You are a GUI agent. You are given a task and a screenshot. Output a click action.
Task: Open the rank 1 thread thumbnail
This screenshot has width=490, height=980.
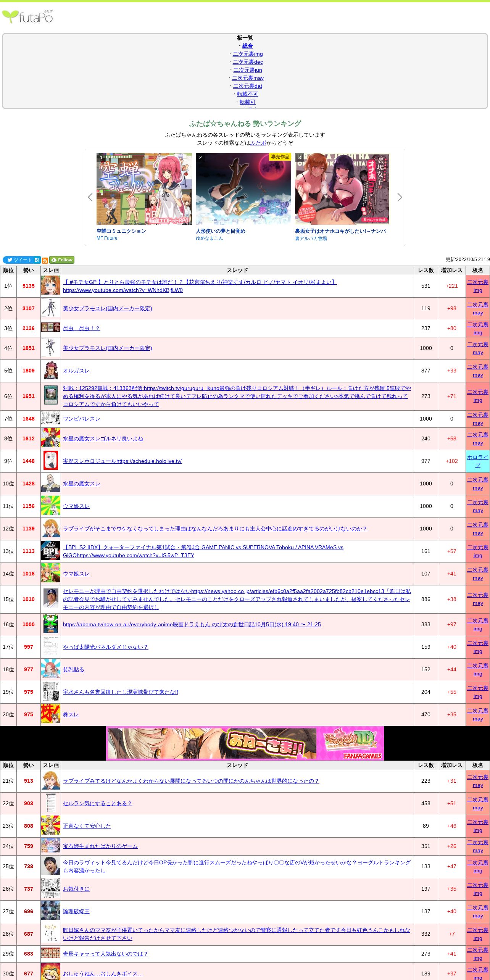51,286
